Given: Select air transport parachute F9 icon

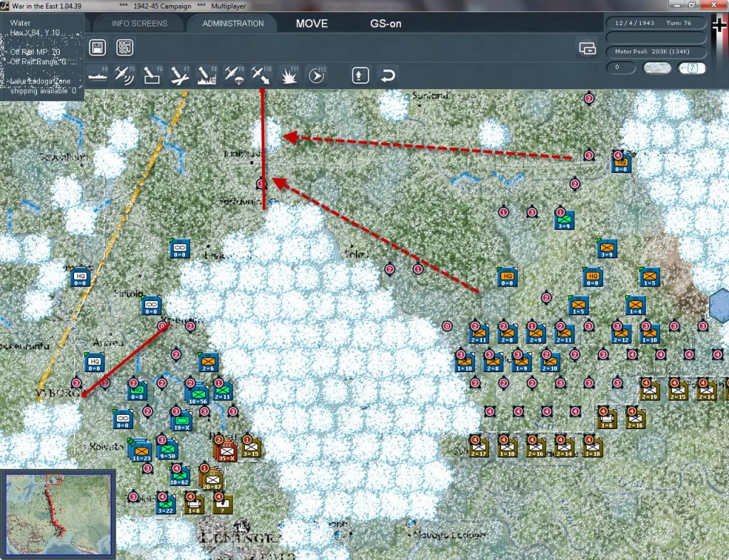Looking at the screenshot, I should [x=234, y=75].
